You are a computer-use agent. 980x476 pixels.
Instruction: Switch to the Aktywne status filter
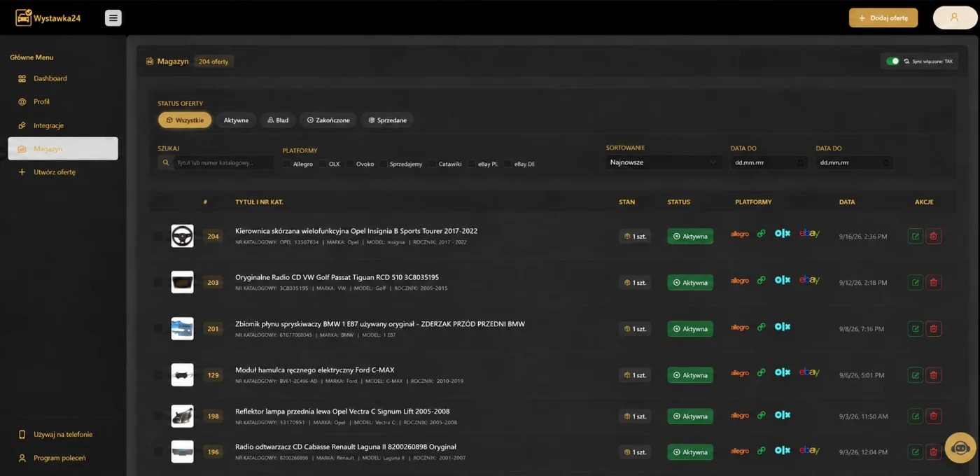[236, 120]
